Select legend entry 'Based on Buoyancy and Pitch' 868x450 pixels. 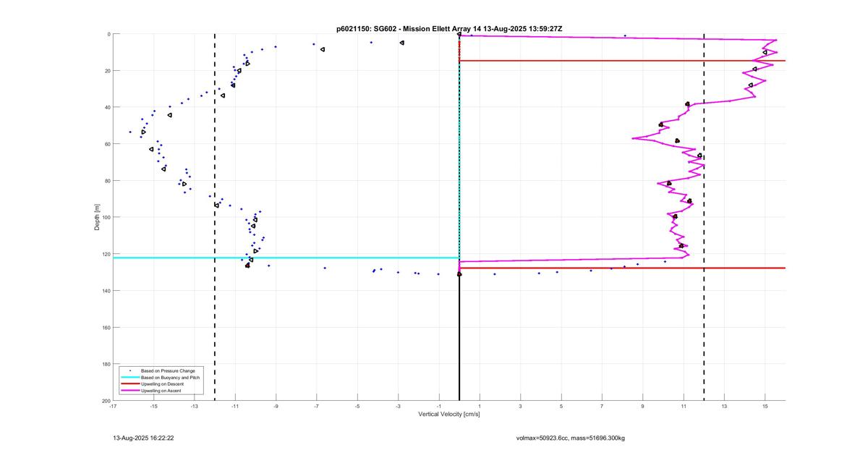pos(171,377)
